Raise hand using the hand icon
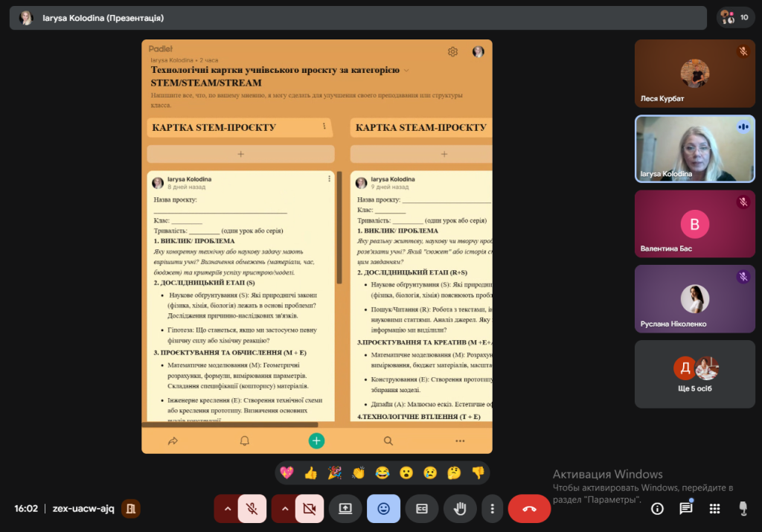The image size is (762, 532). click(x=460, y=509)
